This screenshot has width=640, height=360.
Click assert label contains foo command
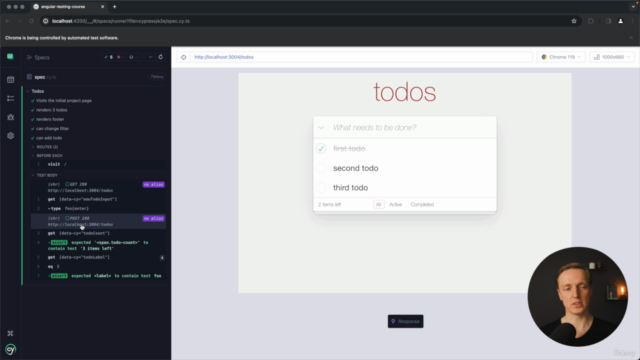point(98,276)
